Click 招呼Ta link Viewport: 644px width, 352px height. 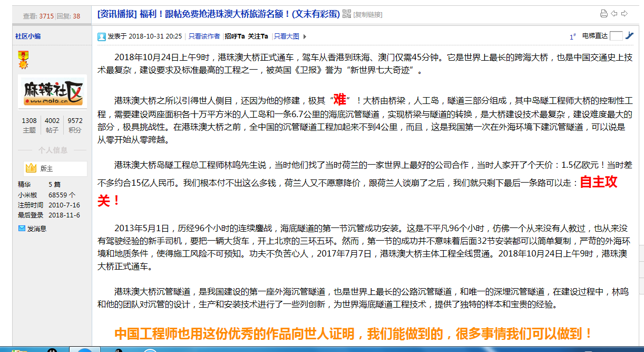pos(235,36)
